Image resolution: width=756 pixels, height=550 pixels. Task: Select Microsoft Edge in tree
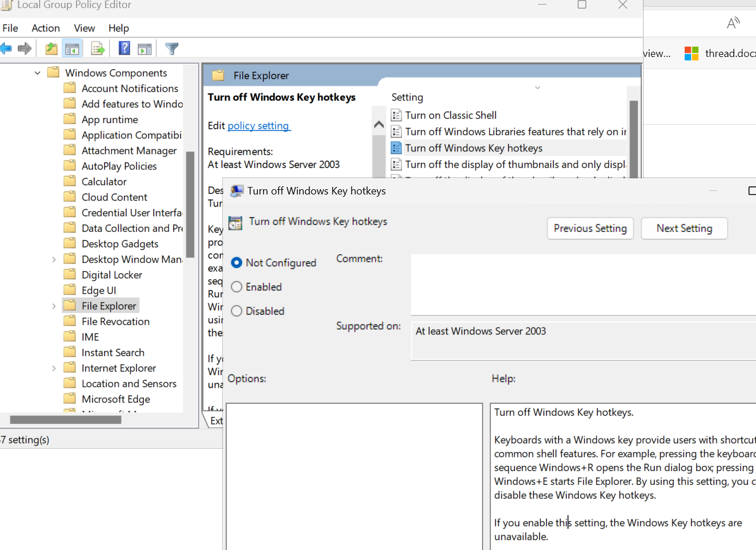pyautogui.click(x=116, y=399)
